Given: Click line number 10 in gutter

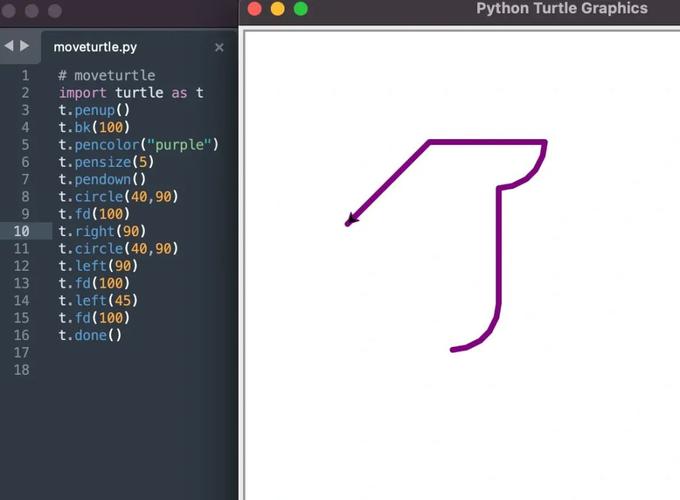Looking at the screenshot, I should (21, 231).
